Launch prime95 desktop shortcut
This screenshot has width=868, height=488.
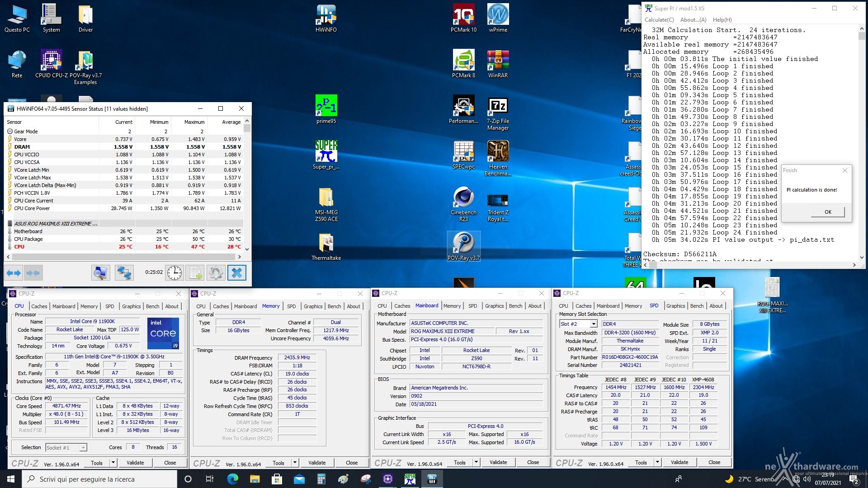point(326,109)
